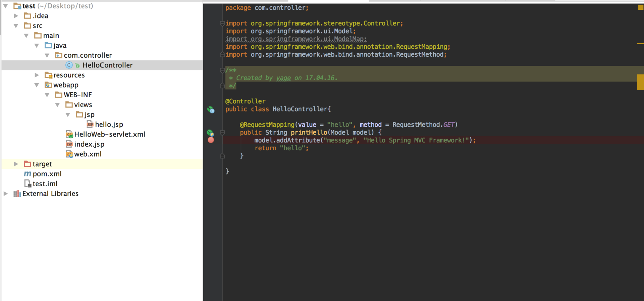Select web.xml in the project tree
Viewport: 644px width, 301px height.
[88, 154]
